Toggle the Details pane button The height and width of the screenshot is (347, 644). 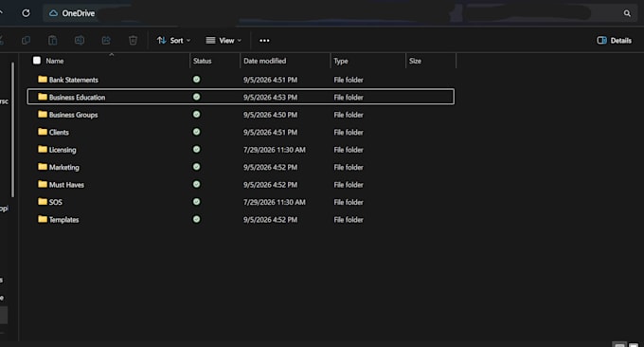pos(614,40)
